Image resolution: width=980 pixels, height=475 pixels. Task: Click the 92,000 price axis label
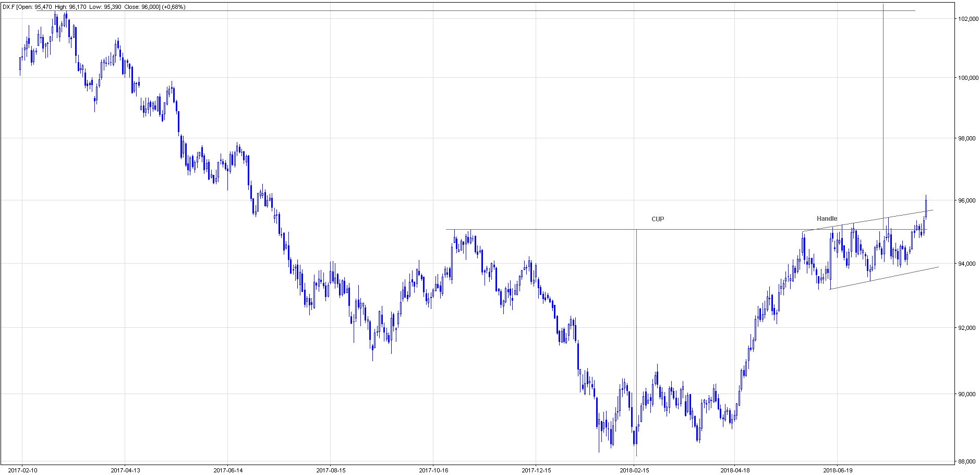coord(968,328)
